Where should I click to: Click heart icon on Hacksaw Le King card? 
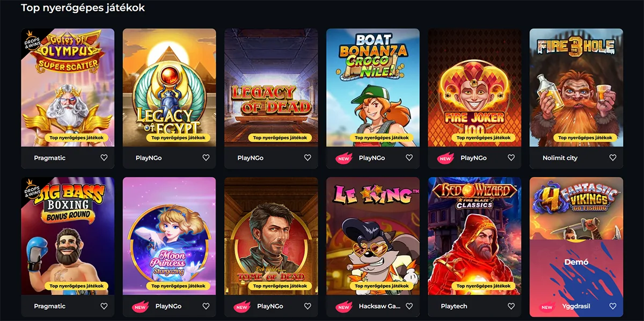click(x=409, y=306)
